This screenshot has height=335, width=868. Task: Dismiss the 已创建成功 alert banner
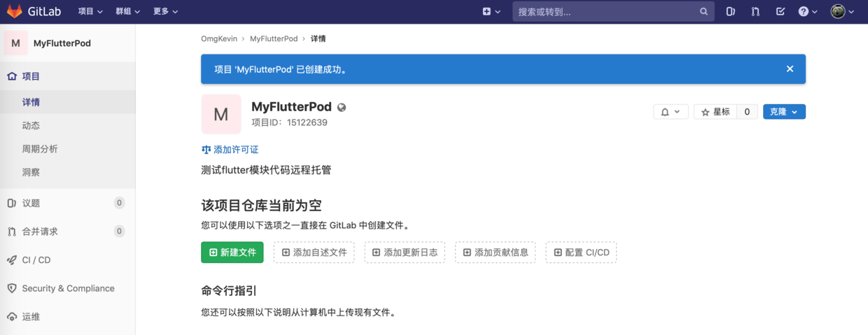(790, 69)
